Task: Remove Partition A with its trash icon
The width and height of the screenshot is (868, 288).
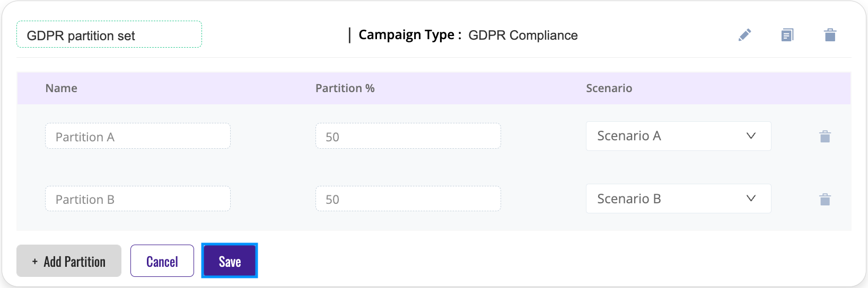Action: click(x=825, y=137)
